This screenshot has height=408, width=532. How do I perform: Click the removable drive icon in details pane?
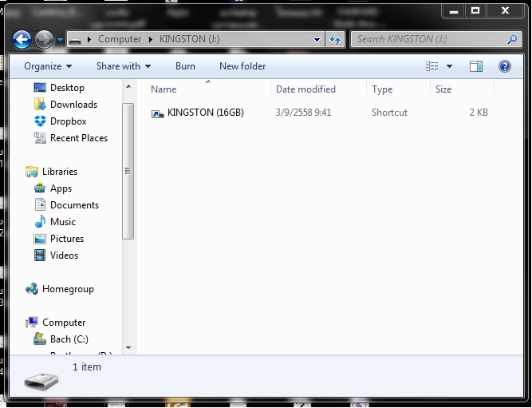click(x=41, y=381)
